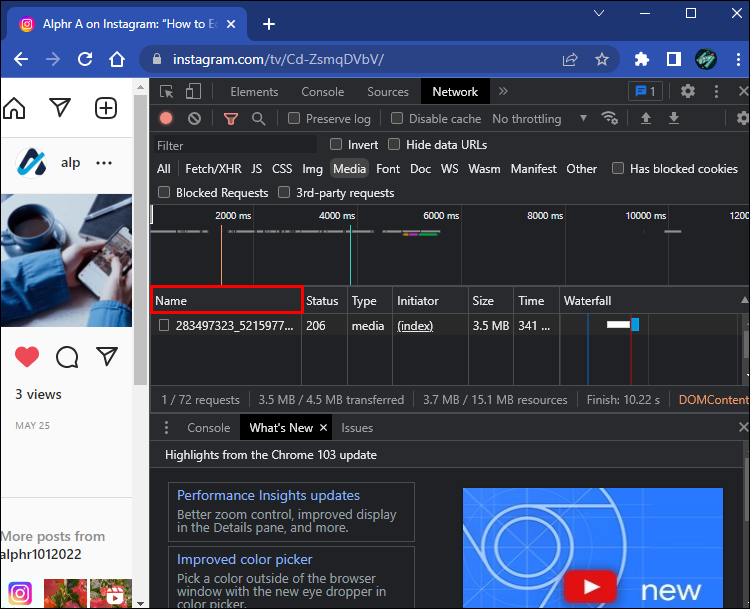Image resolution: width=750 pixels, height=609 pixels.
Task: Like the post with the heart icon
Action: point(27,356)
